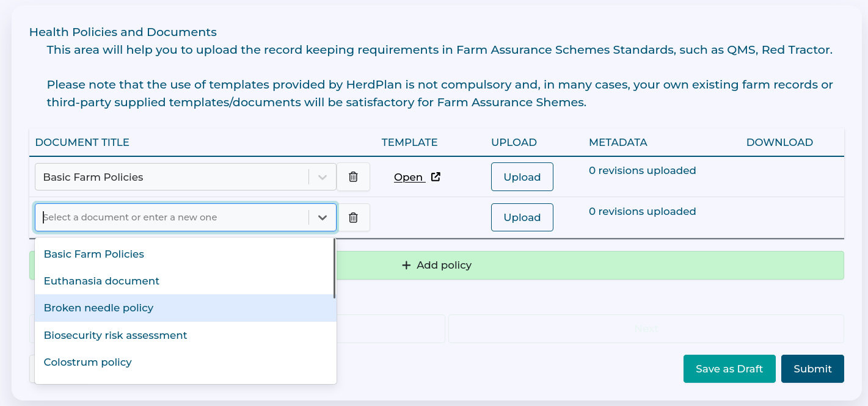
Task: Click the plus icon on Add policy
Action: tap(406, 266)
